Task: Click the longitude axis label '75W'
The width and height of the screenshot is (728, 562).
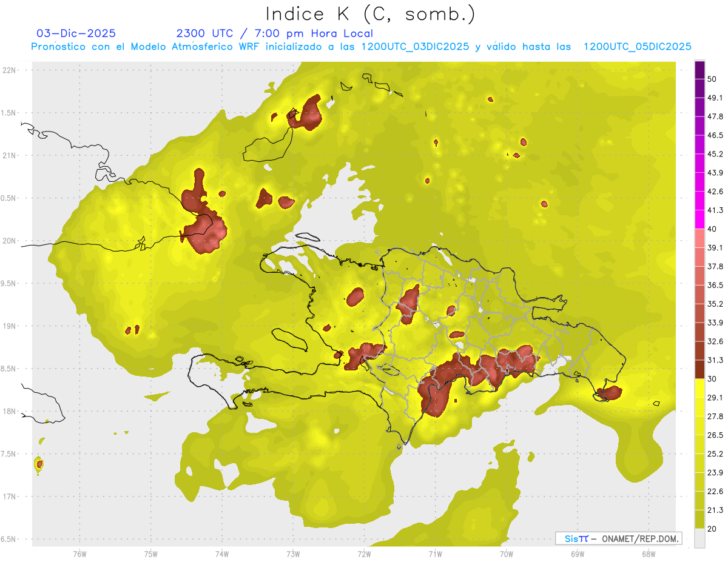Action: [x=150, y=554]
